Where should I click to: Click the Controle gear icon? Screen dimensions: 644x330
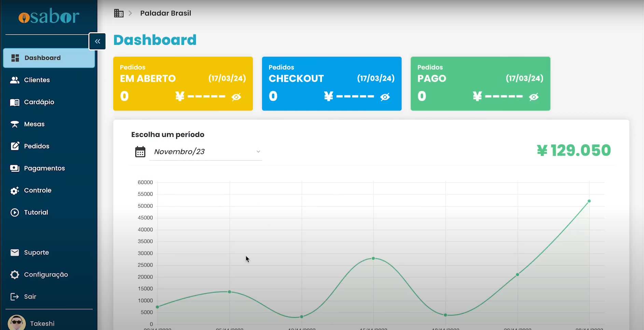[x=15, y=190]
